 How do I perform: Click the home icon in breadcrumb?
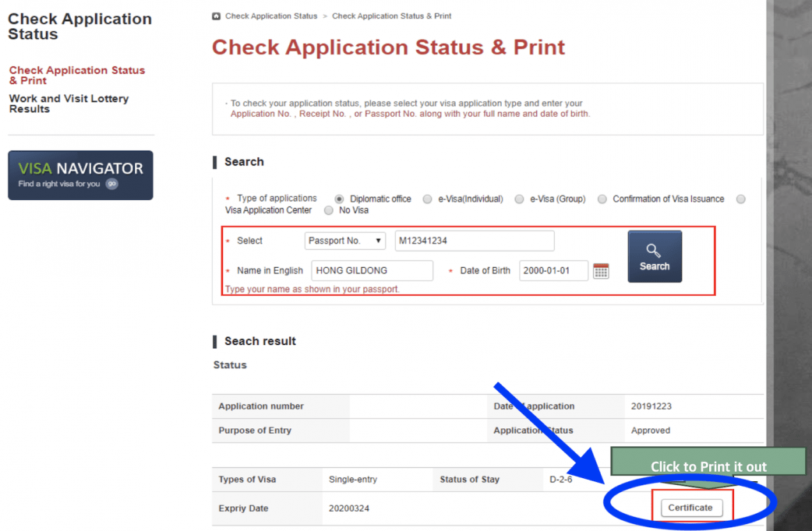(217, 16)
